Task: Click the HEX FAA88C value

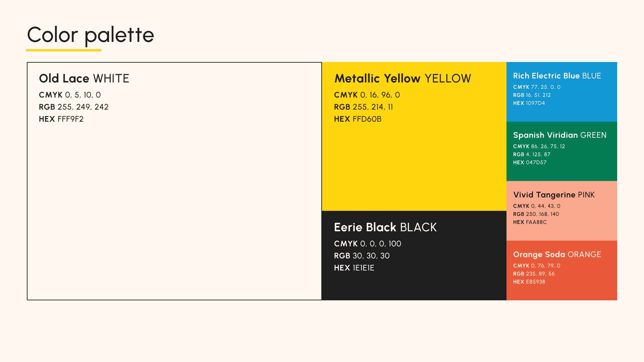Action: [x=530, y=222]
